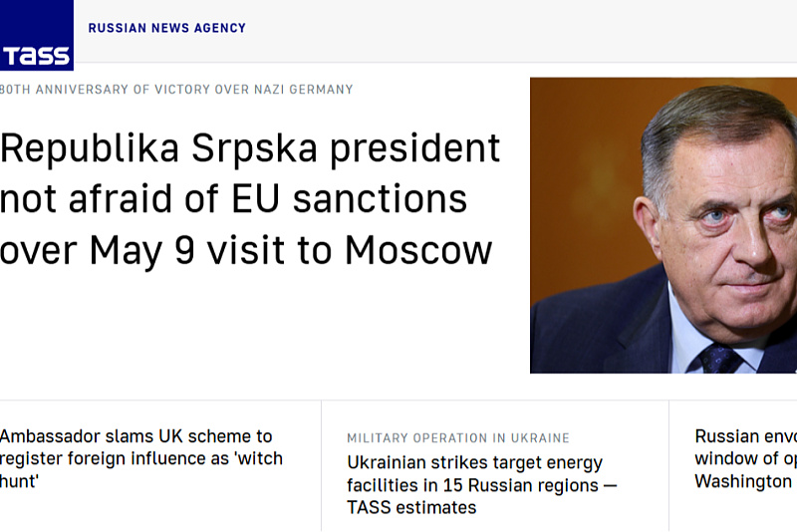Click 'TASS estimates' ending the strikes headline
The width and height of the screenshot is (797, 532).
point(411,508)
